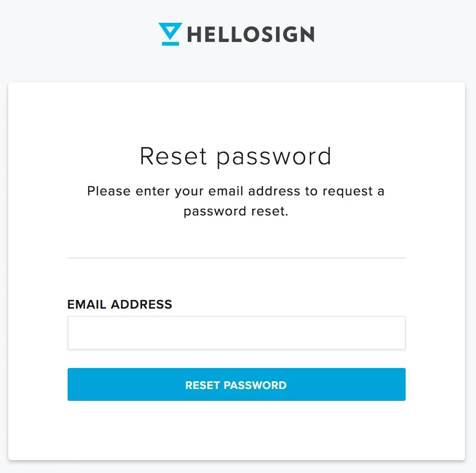Select the word "Reset" in the heading
Screen dimensions: 476x473
(x=173, y=156)
